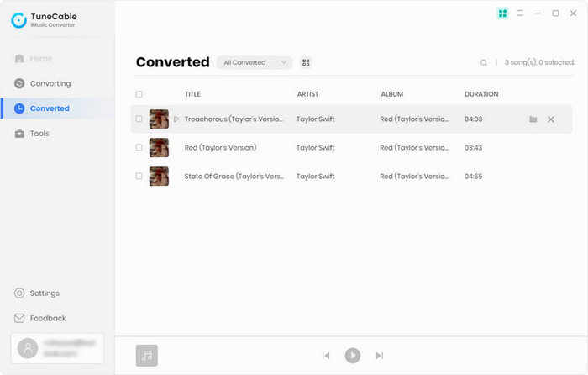Click the Home house icon
This screenshot has height=375, width=588.
[x=19, y=59]
